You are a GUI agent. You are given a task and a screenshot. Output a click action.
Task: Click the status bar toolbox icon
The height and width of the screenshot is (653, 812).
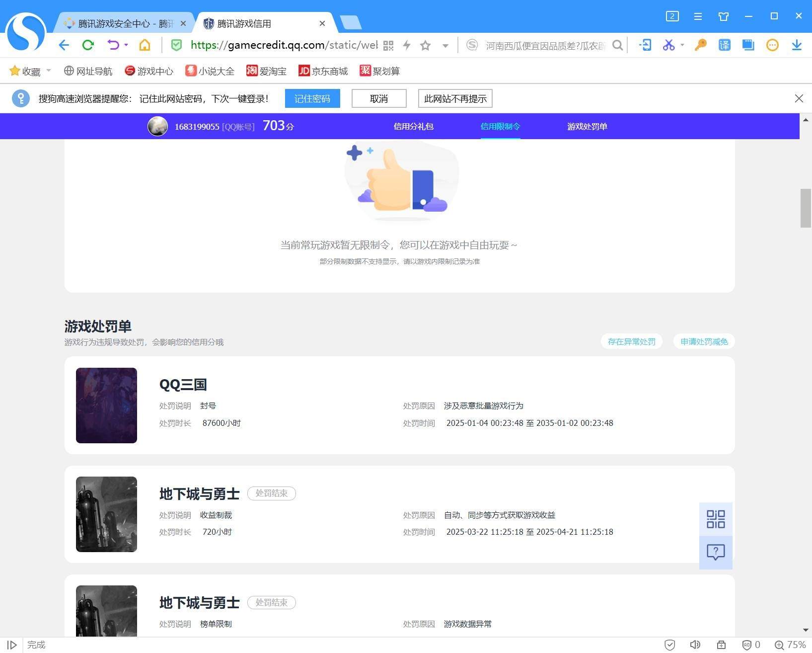pos(721,645)
